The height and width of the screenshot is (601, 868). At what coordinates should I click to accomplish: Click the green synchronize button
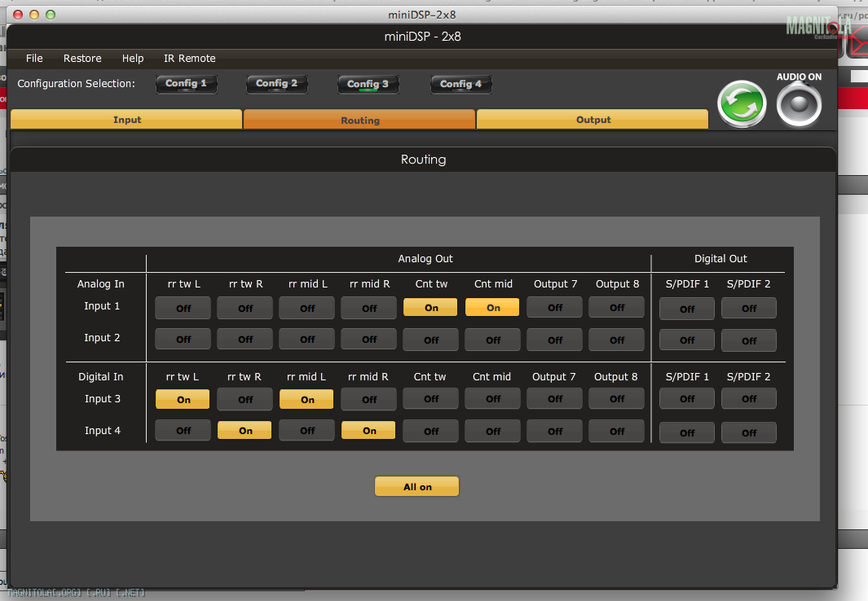(x=741, y=103)
